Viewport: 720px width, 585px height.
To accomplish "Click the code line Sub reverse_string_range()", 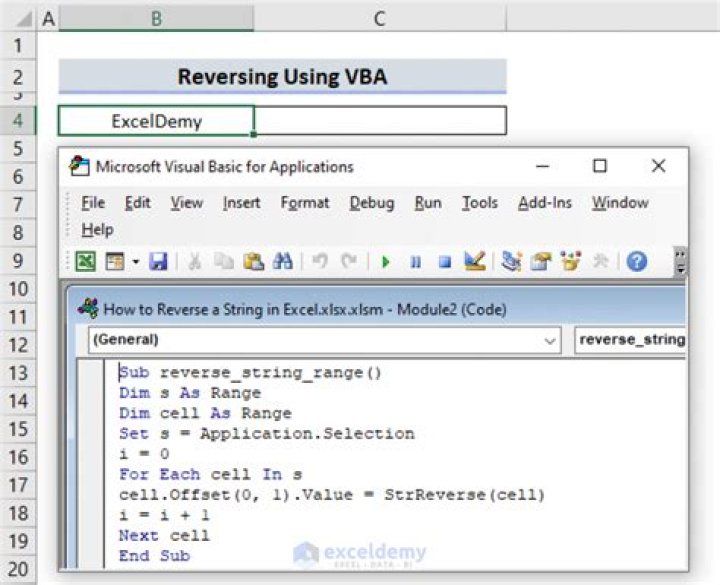I will point(250,372).
